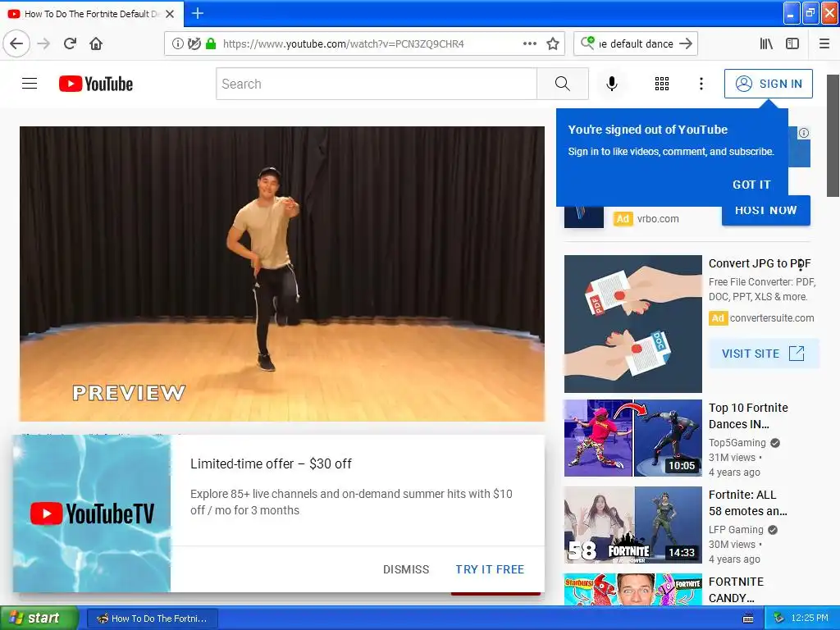Image resolution: width=840 pixels, height=630 pixels.
Task: Open ad options menu beside Convert JPG
Action: tap(801, 265)
